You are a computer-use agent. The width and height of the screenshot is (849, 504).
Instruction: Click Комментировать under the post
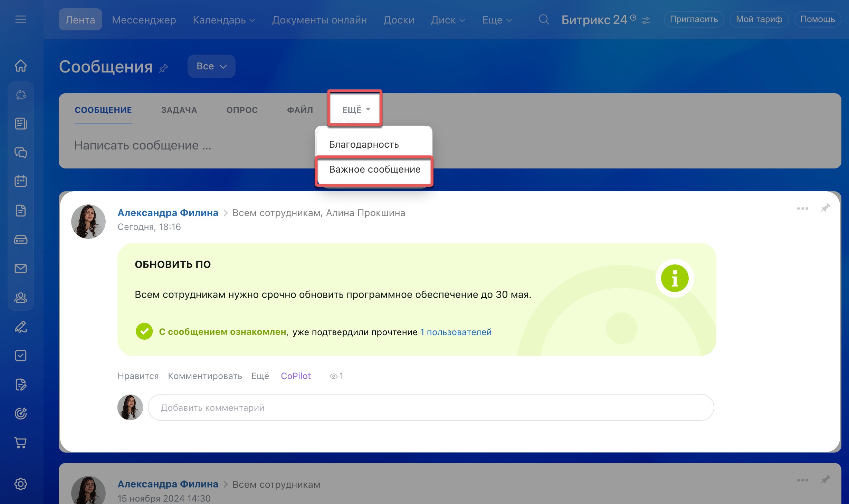[205, 376]
